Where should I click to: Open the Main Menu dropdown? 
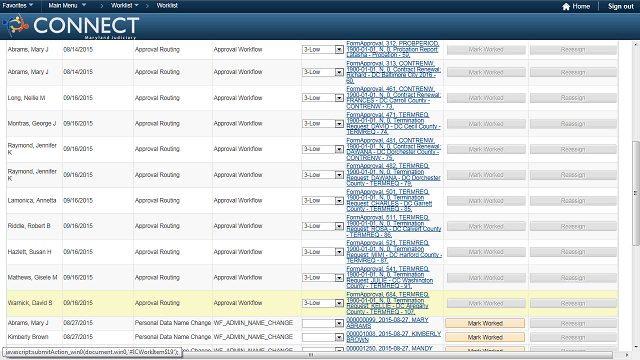[x=67, y=5]
